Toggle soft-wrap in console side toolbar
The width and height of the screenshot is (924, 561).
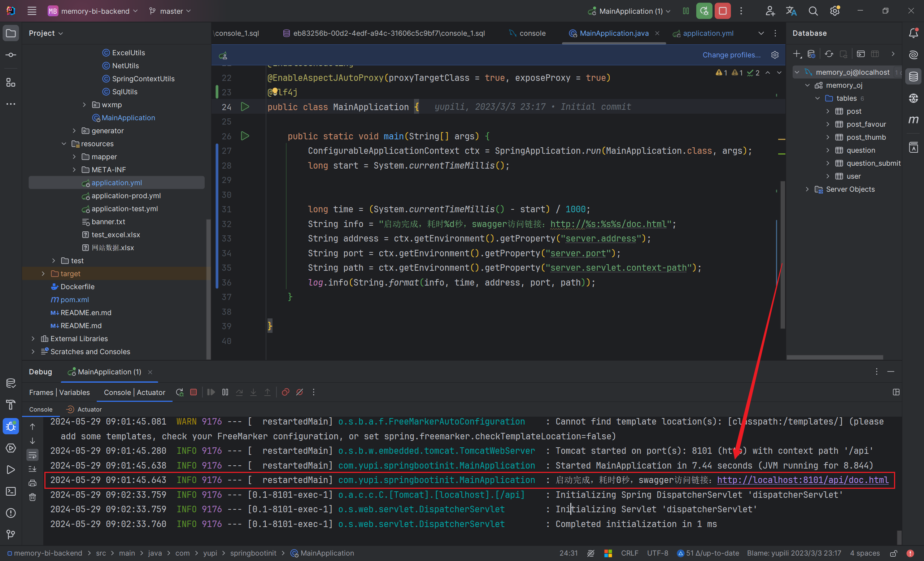(x=32, y=455)
